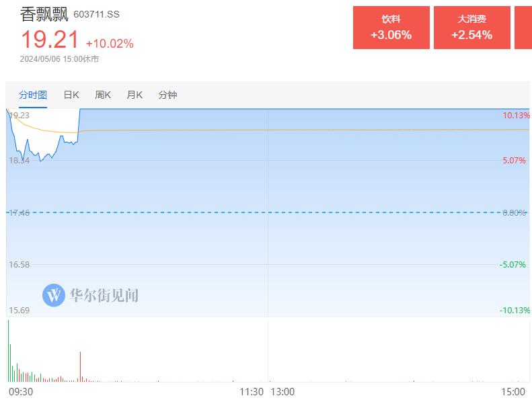This screenshot has width=532, height=402.
Task: Click the 18.34 price axis label
Action: tap(19, 161)
